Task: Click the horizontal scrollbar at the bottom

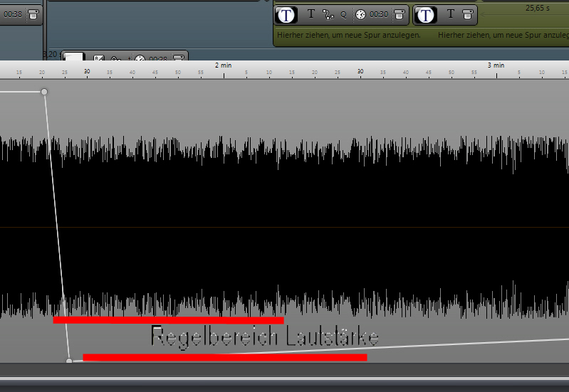Action: pos(285,382)
